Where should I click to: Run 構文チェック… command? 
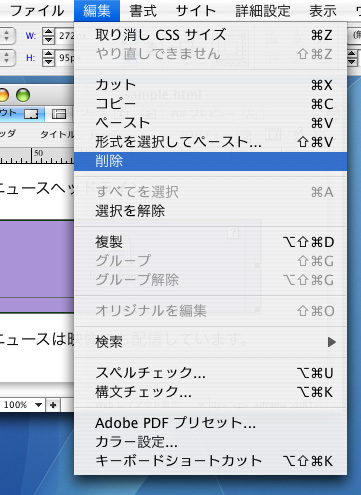point(210,392)
